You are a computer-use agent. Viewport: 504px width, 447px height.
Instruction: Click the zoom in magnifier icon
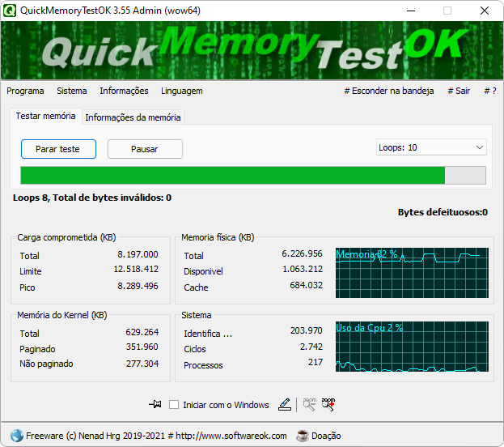click(x=328, y=405)
